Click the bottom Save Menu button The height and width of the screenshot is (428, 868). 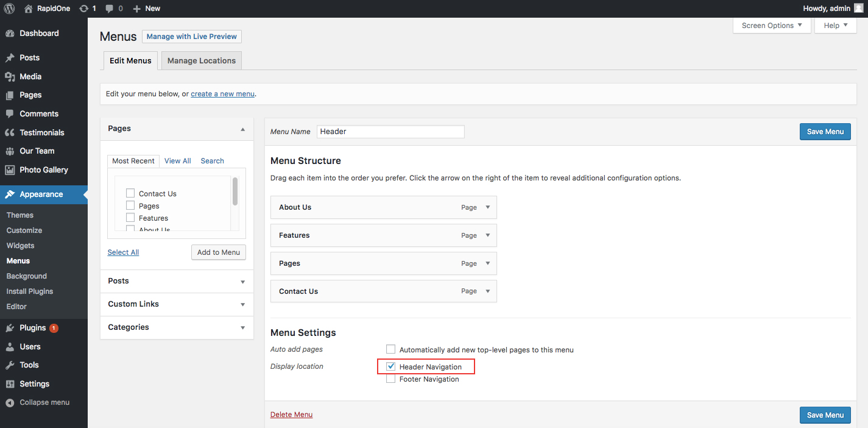pos(825,415)
